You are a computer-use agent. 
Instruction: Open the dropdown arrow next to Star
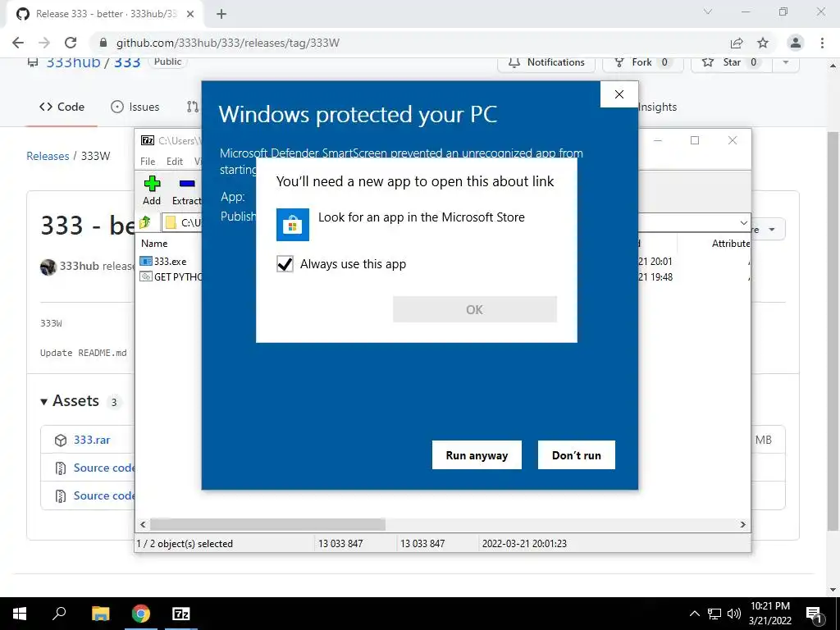[785, 62]
